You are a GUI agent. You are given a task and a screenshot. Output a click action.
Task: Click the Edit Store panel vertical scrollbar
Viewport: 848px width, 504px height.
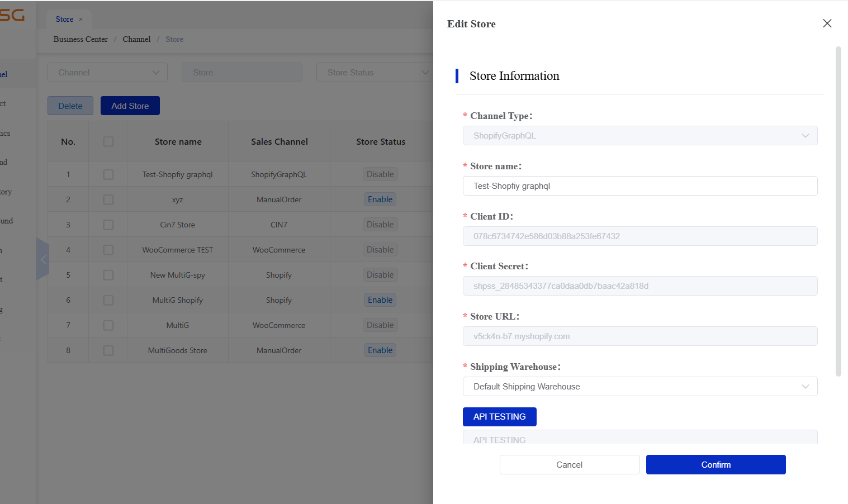point(838,211)
